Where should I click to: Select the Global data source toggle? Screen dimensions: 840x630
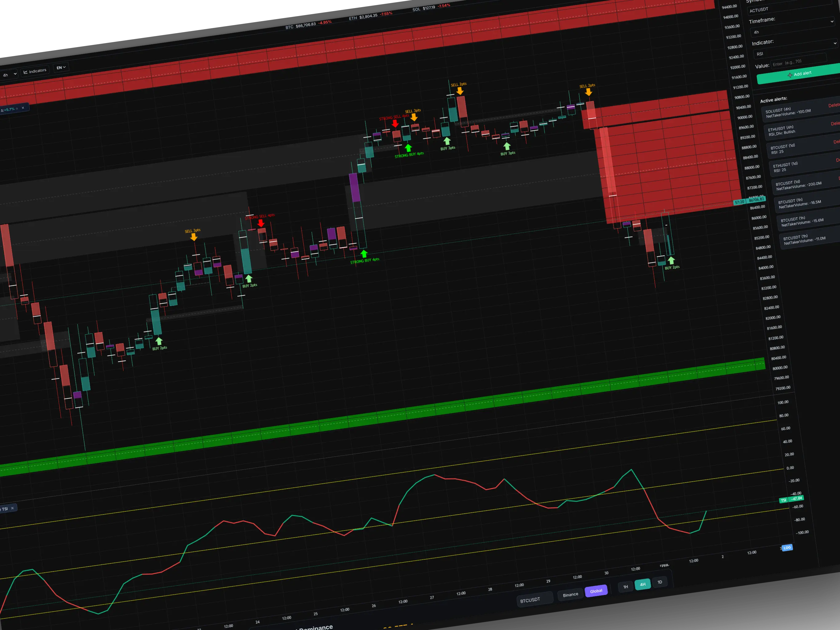596,591
